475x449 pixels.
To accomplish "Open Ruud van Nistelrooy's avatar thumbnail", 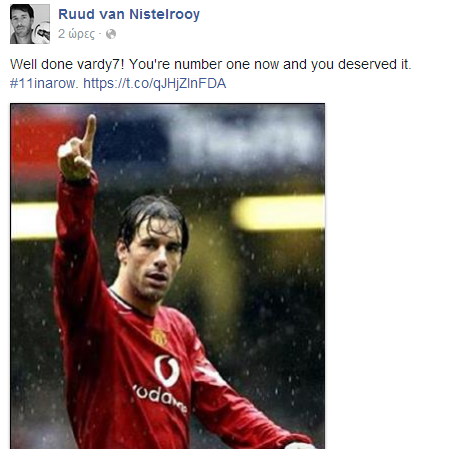I will coord(30,24).
